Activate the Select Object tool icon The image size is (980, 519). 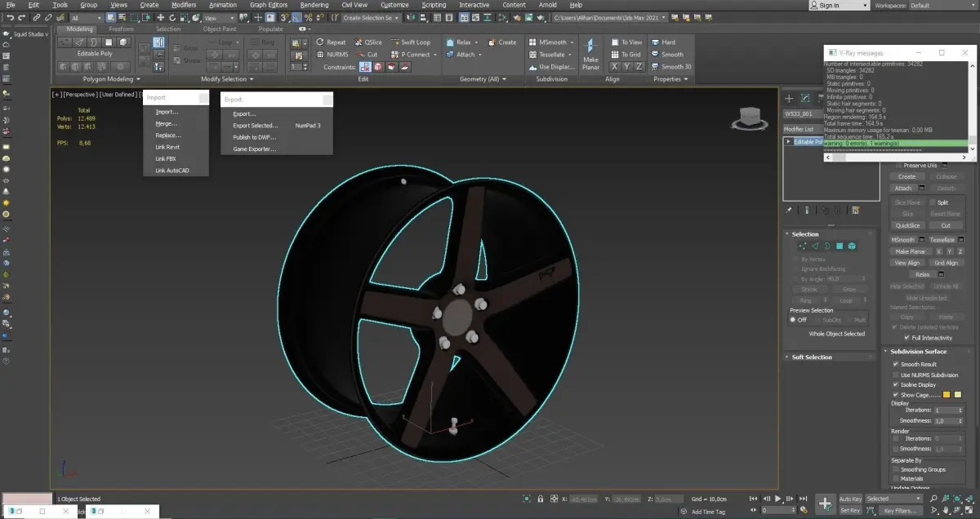[x=110, y=17]
